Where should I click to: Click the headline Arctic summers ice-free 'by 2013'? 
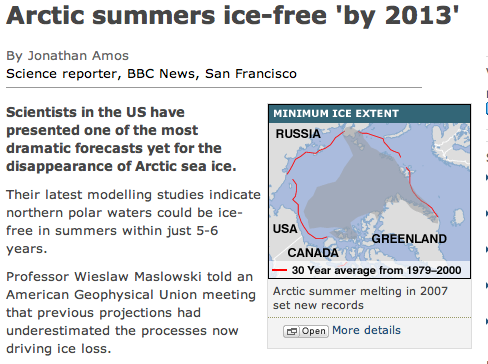point(233,15)
